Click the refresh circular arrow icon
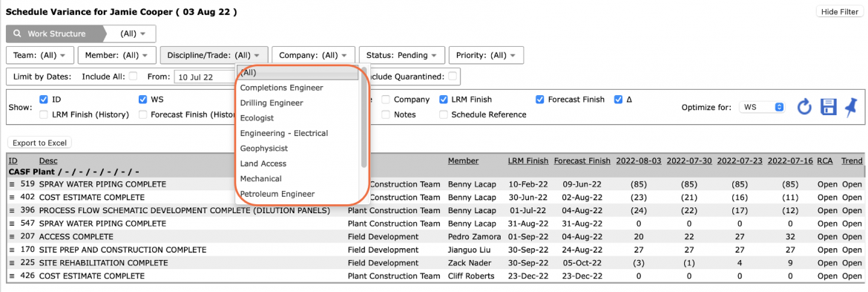This screenshot has width=868, height=292. [804, 107]
